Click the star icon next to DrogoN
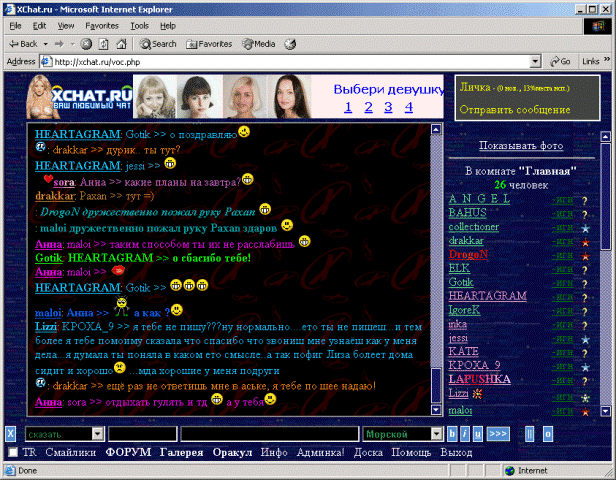The width and height of the screenshot is (616, 480). tap(585, 256)
